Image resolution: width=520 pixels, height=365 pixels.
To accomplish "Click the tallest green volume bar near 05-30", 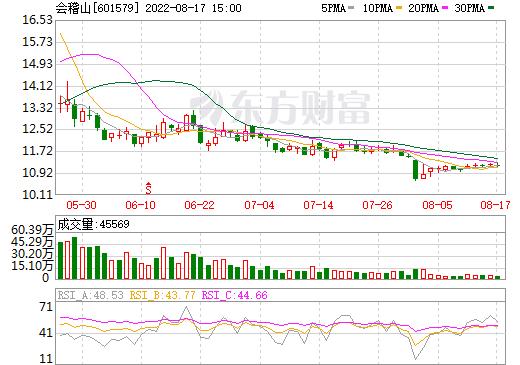I will coord(75,258).
